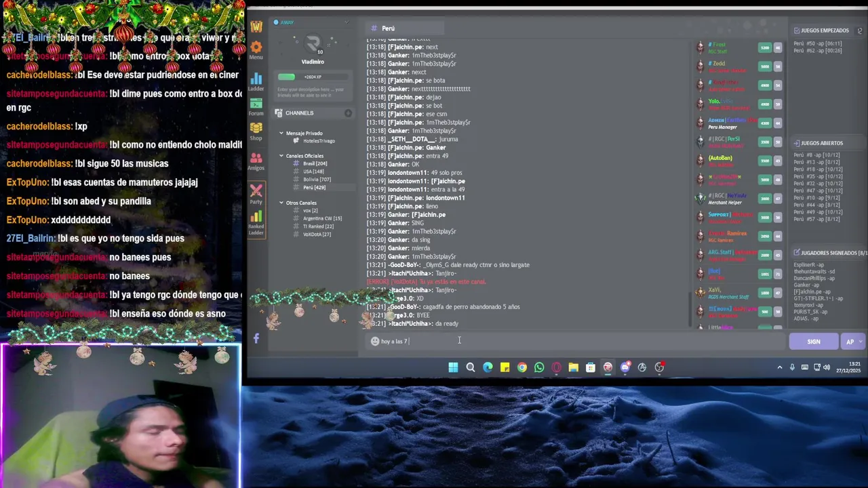The height and width of the screenshot is (488, 868).
Task: Open File Explorer from taskbar
Action: coord(573,367)
